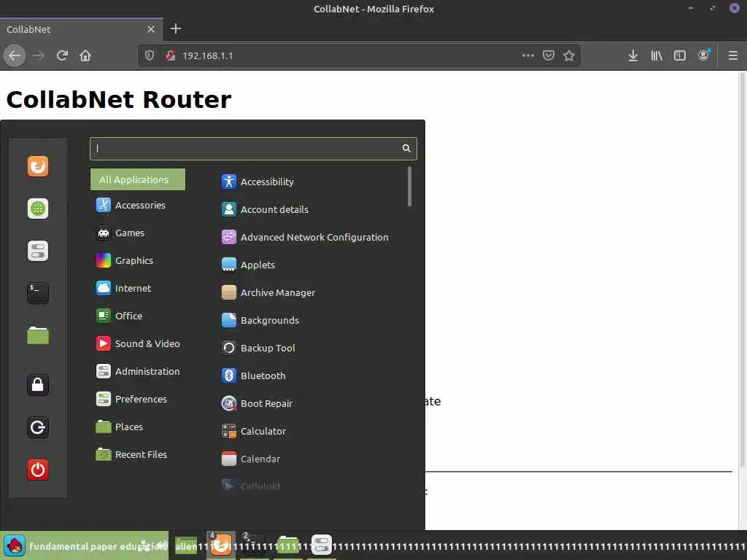
Task: Open Files folder icon in favorites sidebar
Action: [38, 335]
